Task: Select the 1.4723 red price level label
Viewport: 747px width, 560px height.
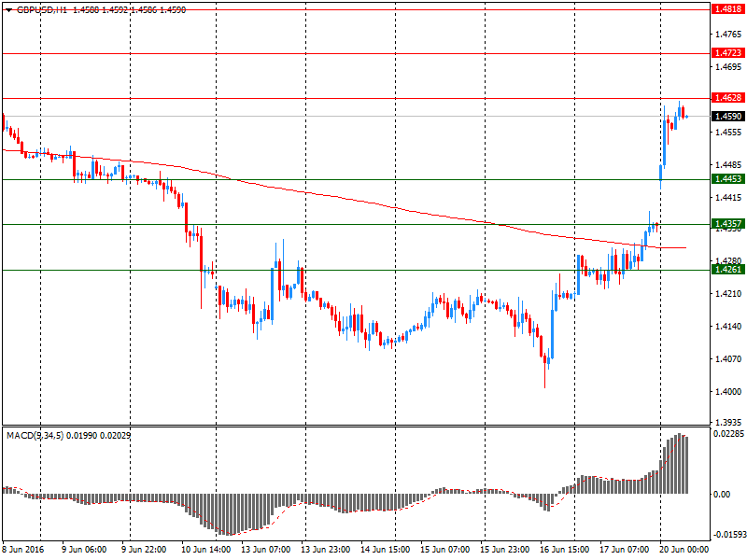Action: pyautogui.click(x=728, y=53)
